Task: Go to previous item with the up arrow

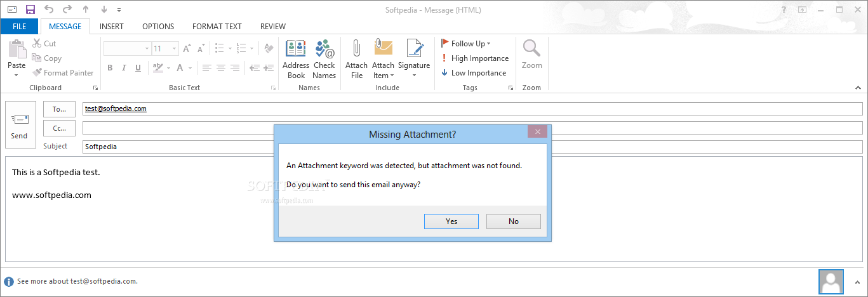Action: [x=86, y=10]
